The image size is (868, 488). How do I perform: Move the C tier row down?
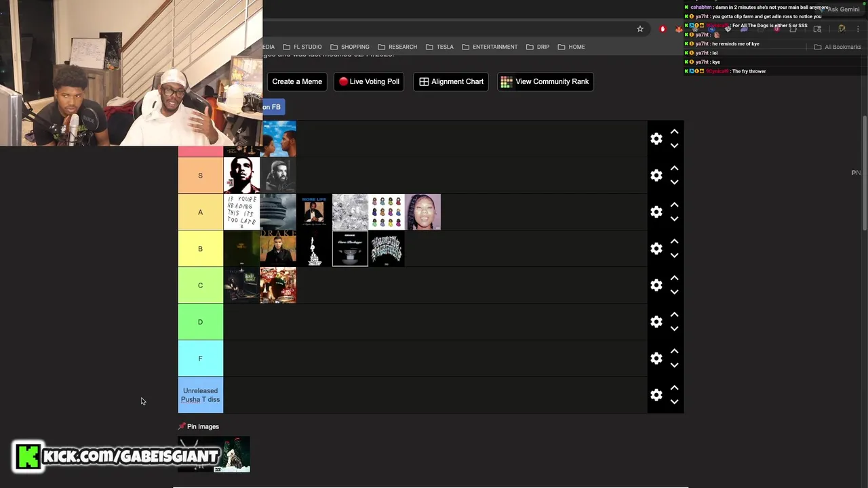(x=674, y=292)
